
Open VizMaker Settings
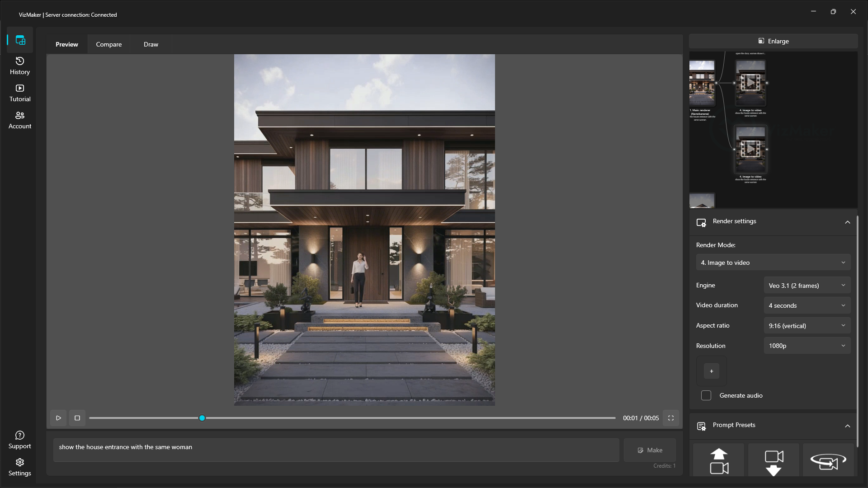point(19,467)
